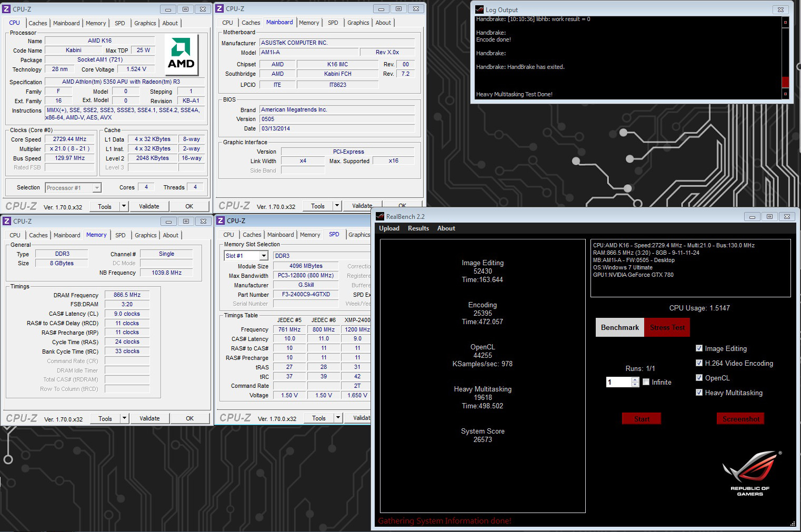Click the Republic of Gamers logo in RealBench

click(751, 473)
